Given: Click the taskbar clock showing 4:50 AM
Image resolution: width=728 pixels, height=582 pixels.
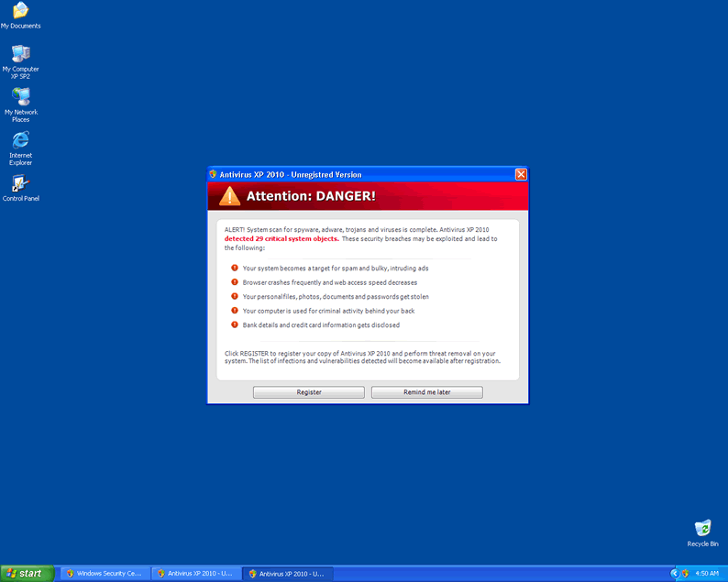Looking at the screenshot, I should [707, 574].
